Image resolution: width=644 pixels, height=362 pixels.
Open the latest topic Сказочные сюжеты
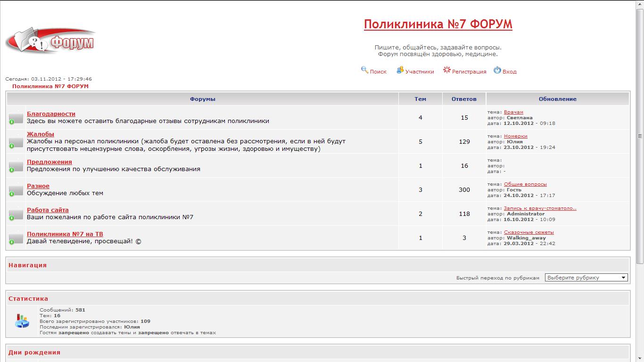point(529,232)
